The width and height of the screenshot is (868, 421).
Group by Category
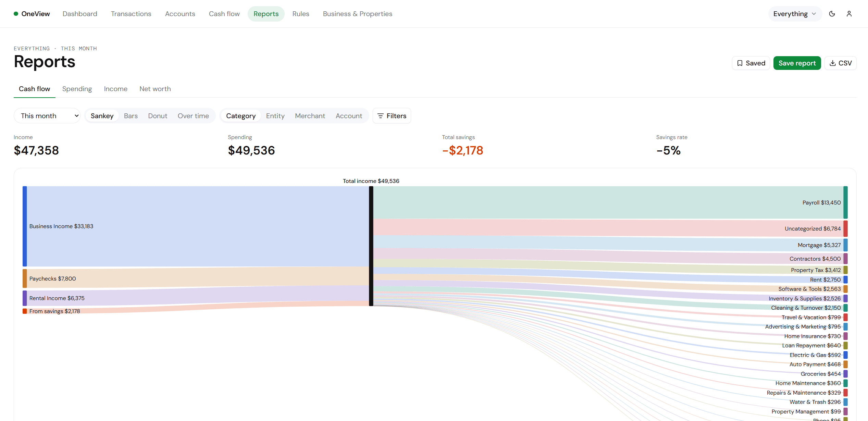pyautogui.click(x=240, y=116)
